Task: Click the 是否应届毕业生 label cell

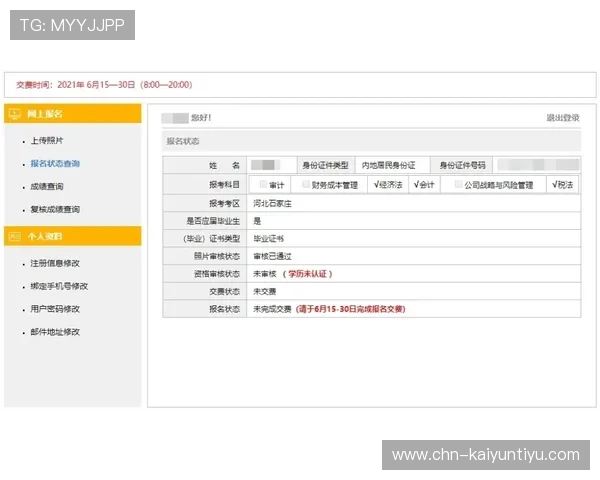Action: 205,221
